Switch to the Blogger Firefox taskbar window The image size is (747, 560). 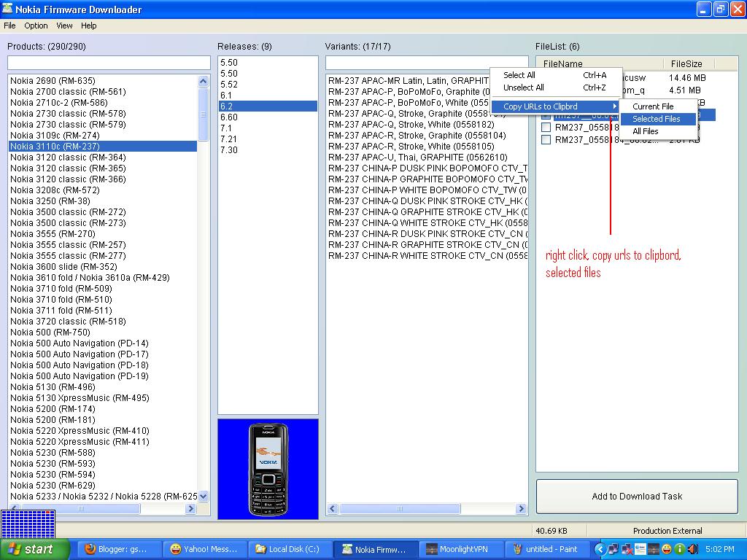coord(120,549)
